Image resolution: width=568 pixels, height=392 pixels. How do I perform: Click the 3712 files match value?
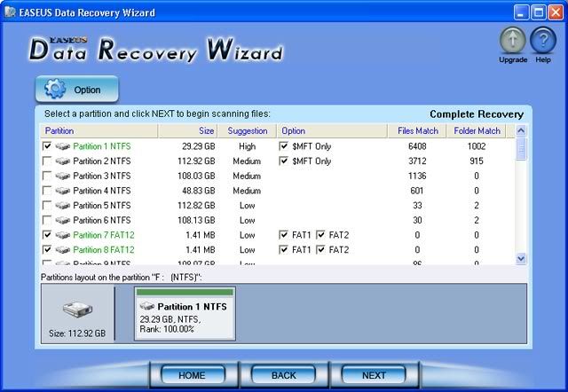tap(417, 161)
